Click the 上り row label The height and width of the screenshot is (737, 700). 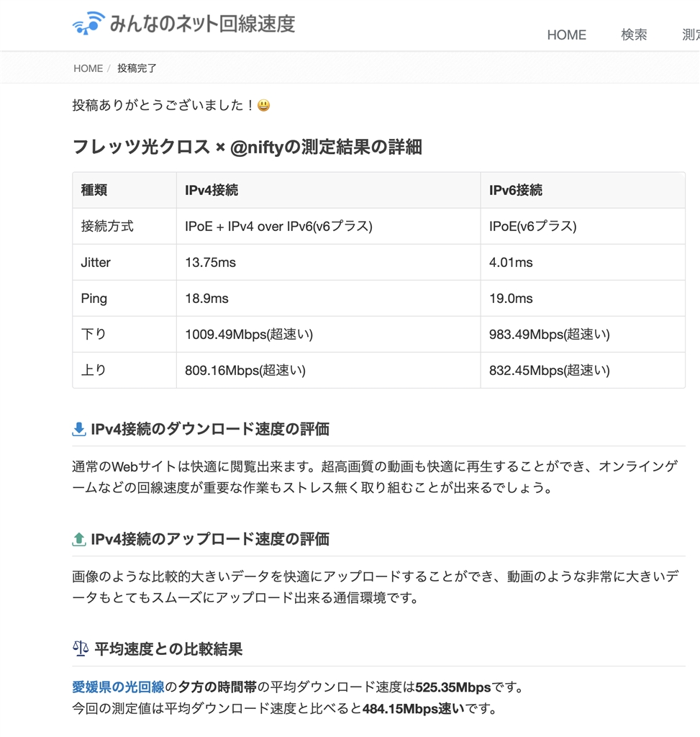point(94,371)
